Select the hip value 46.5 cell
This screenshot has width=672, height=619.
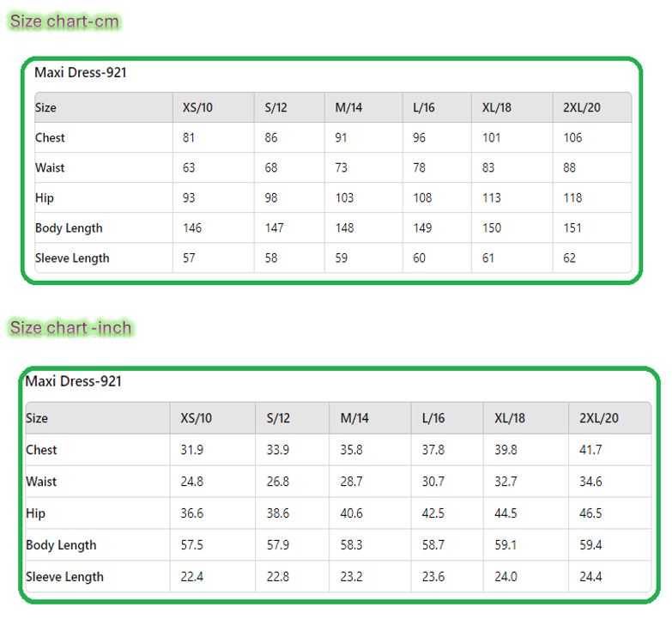tap(590, 513)
